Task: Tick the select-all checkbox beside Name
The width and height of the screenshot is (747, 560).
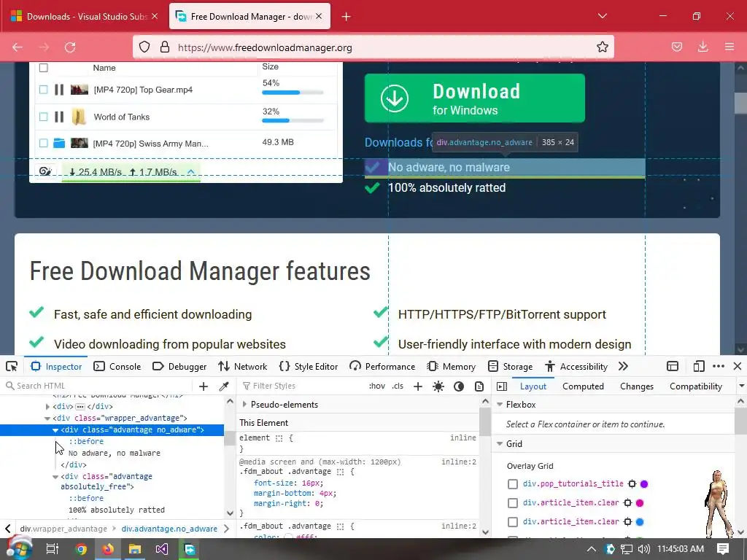Action: click(43, 68)
